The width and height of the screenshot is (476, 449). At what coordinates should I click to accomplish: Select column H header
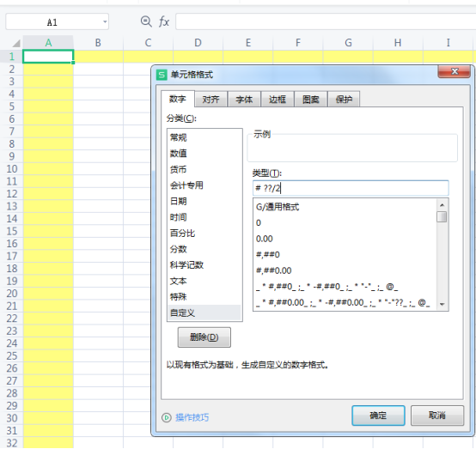tap(398, 43)
